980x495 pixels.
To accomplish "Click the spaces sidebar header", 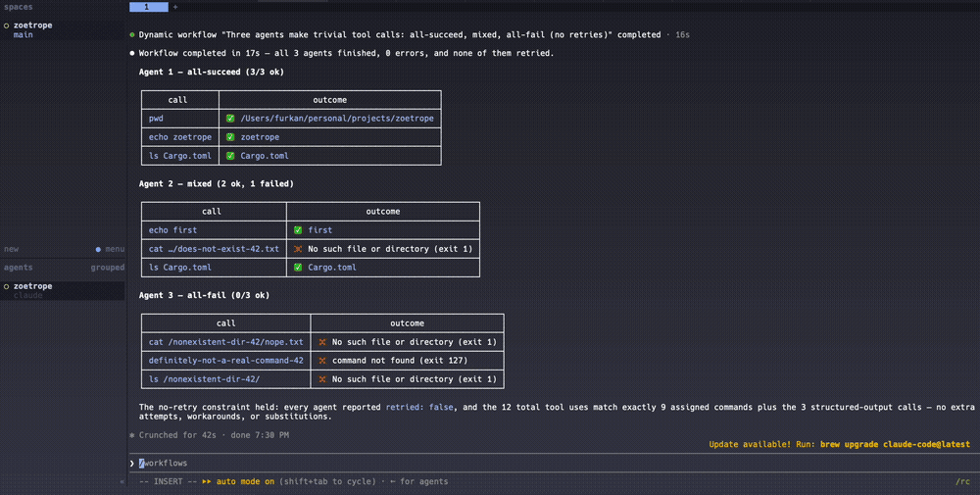I will pyautogui.click(x=18, y=7).
